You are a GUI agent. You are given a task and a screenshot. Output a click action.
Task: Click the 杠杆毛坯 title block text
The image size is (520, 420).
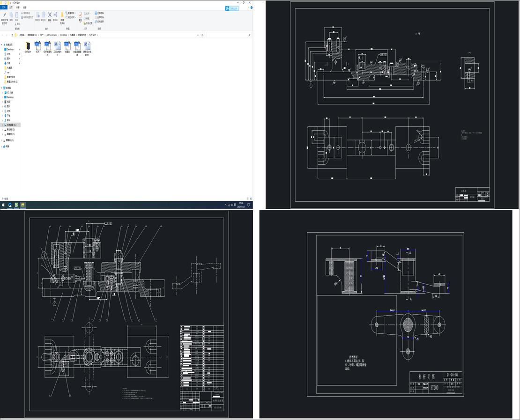426,377
